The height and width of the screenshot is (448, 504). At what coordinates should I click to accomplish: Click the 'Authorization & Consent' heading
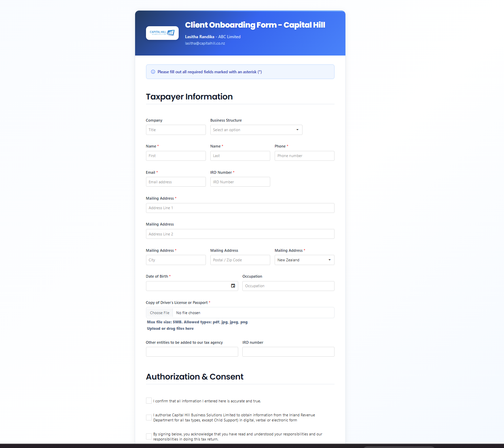click(x=195, y=377)
